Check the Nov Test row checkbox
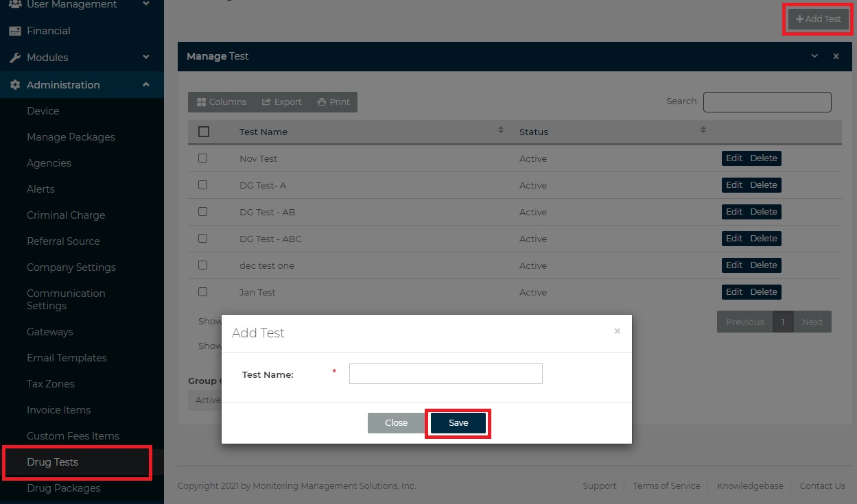857x504 pixels. pyautogui.click(x=202, y=158)
